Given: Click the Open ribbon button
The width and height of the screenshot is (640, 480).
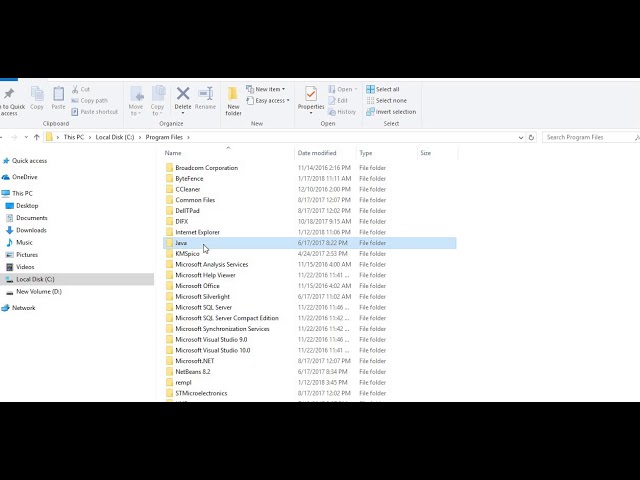Looking at the screenshot, I should [x=342, y=89].
